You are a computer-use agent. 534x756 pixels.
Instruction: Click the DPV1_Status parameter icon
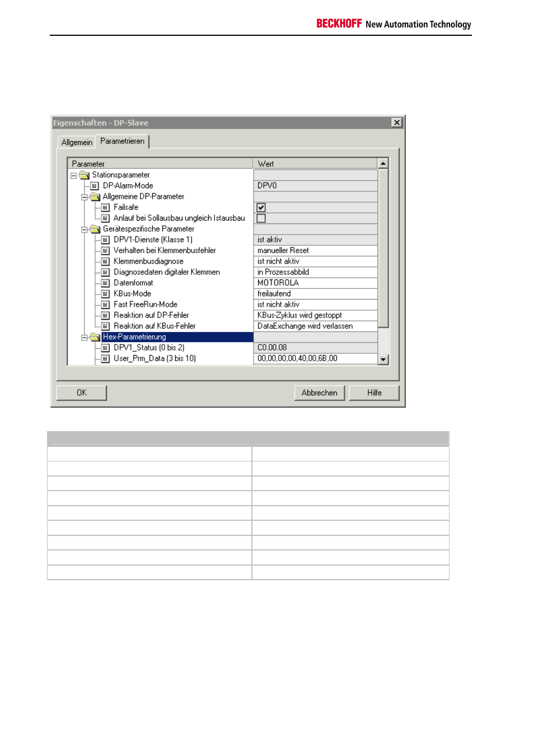[105, 348]
